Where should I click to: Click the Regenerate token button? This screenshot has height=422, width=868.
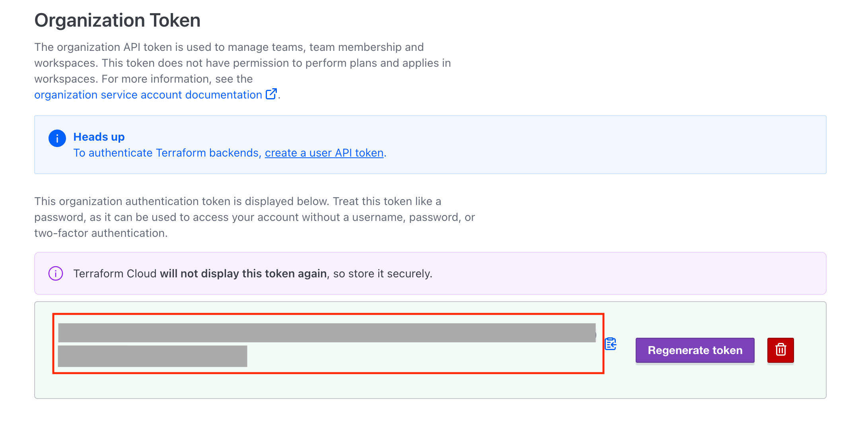click(x=695, y=350)
